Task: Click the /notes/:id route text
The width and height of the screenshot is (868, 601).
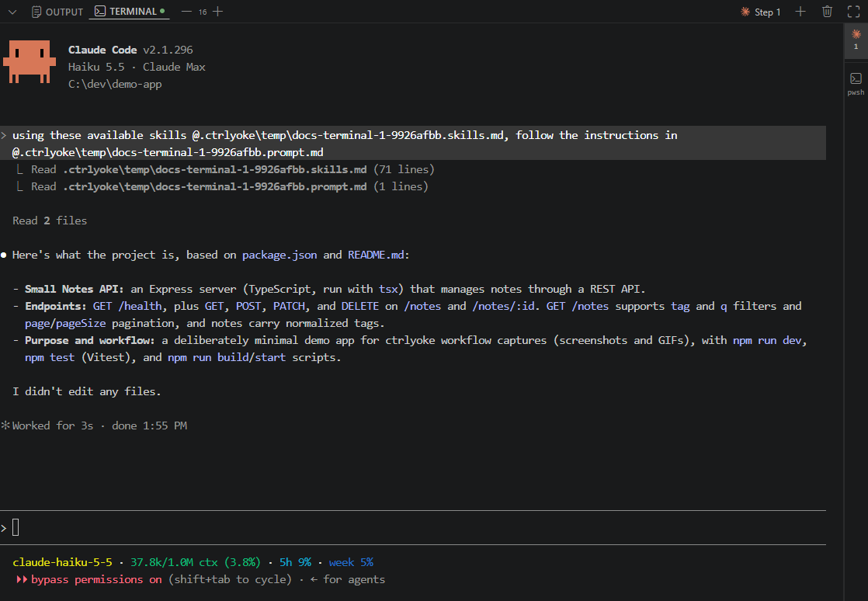Action: pyautogui.click(x=503, y=306)
